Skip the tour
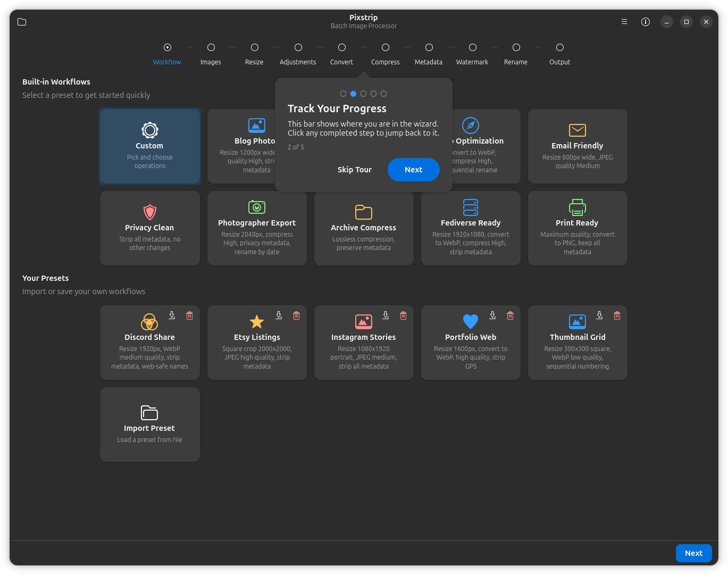The image size is (728, 575). (x=354, y=169)
